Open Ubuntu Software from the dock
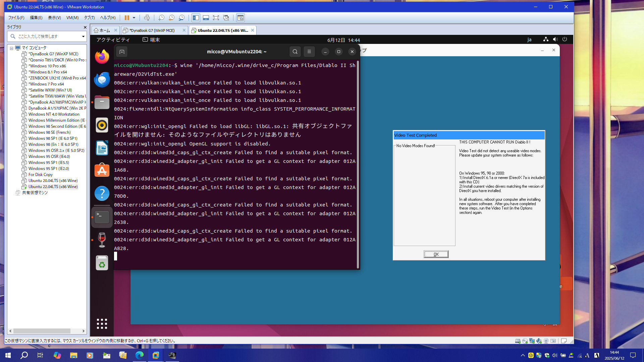 (102, 171)
